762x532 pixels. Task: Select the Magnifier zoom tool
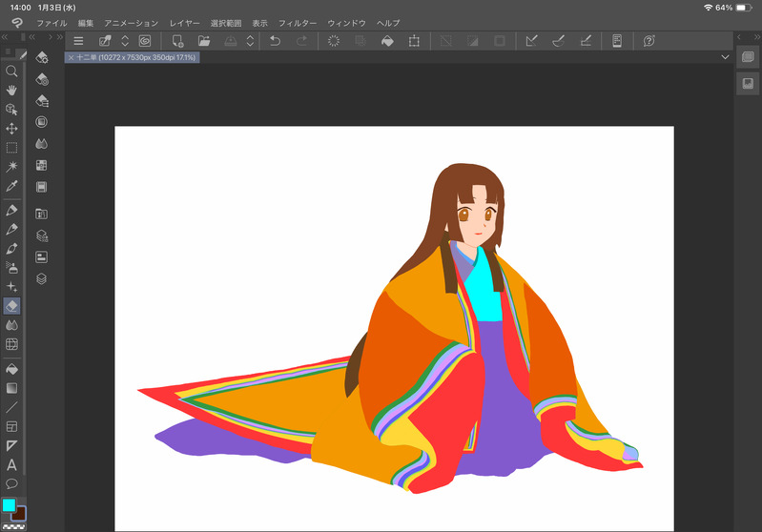[x=11, y=71]
